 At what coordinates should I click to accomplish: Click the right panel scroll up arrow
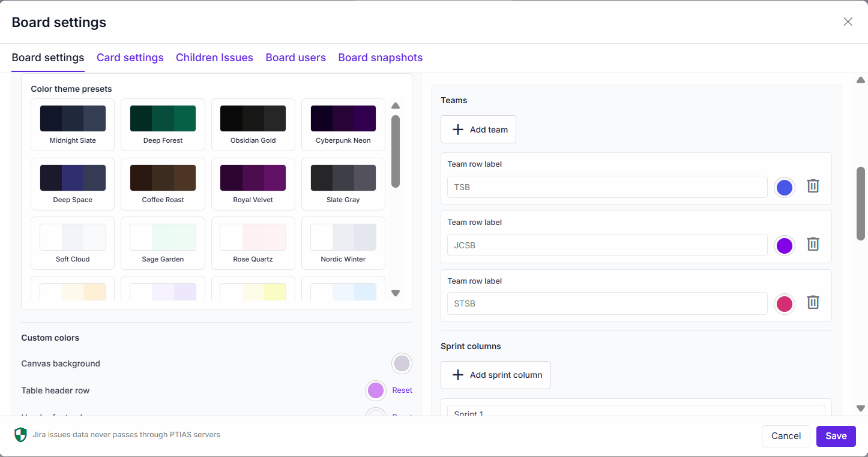pos(861,80)
